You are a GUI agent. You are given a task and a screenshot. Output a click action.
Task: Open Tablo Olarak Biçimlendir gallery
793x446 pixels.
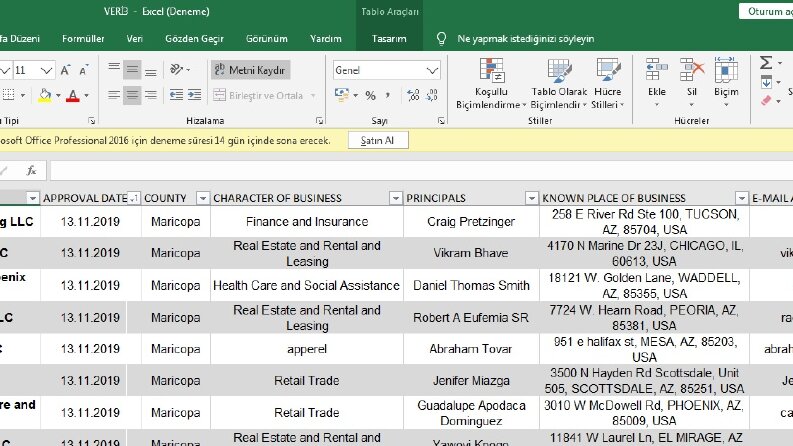pyautogui.click(x=559, y=83)
